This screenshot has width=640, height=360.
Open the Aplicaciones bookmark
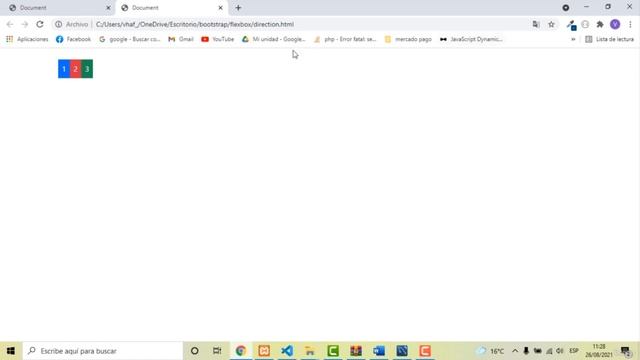click(x=27, y=39)
